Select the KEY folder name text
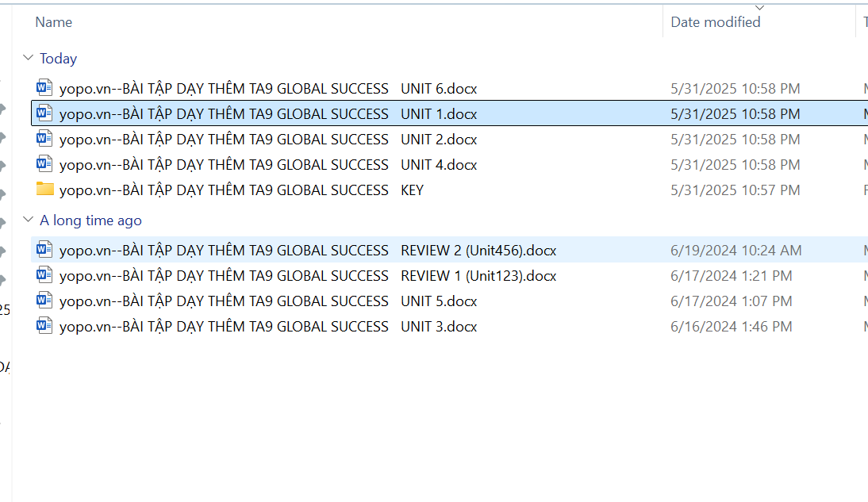 click(241, 190)
